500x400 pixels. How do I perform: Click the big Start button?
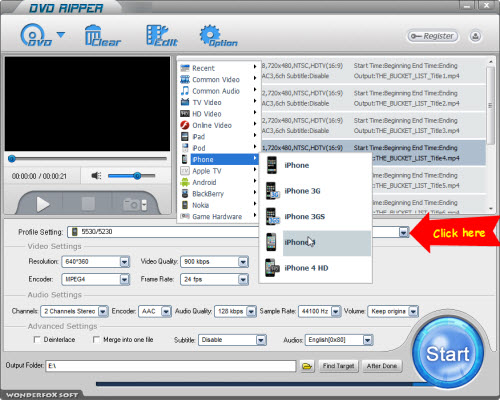[448, 353]
